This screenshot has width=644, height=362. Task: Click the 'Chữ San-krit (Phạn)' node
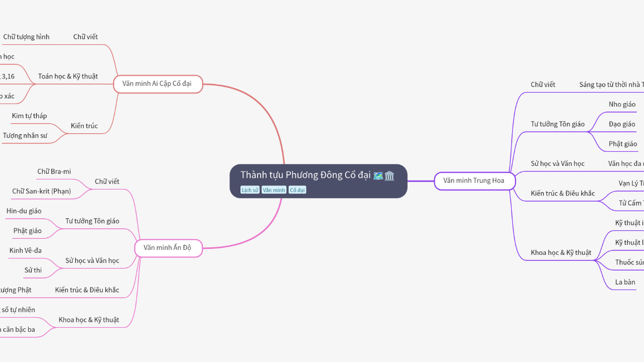41,192
